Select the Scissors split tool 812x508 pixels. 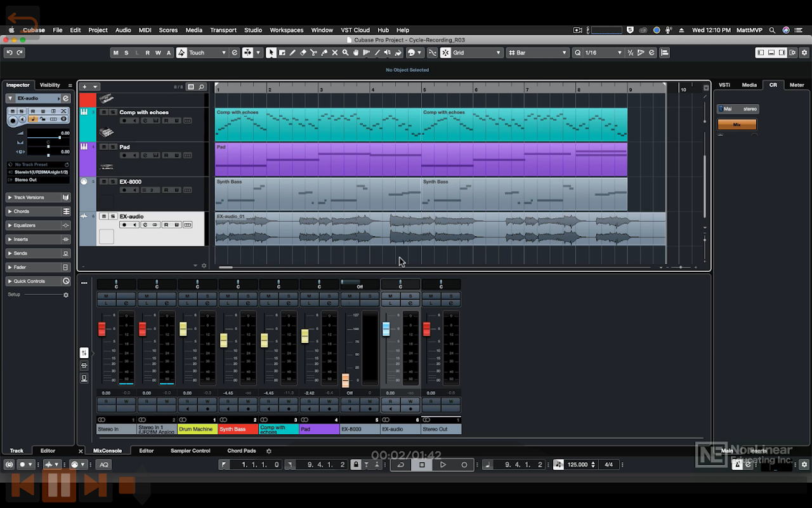(x=313, y=53)
